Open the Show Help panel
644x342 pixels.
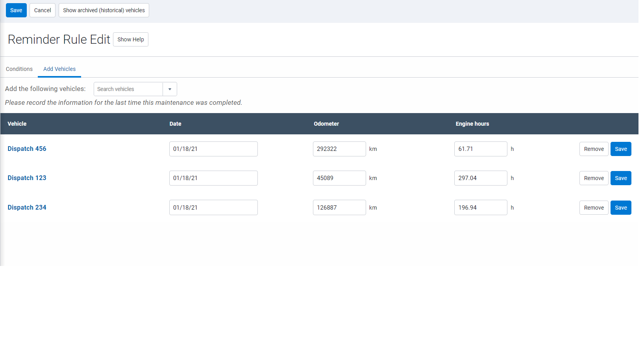pos(131,39)
